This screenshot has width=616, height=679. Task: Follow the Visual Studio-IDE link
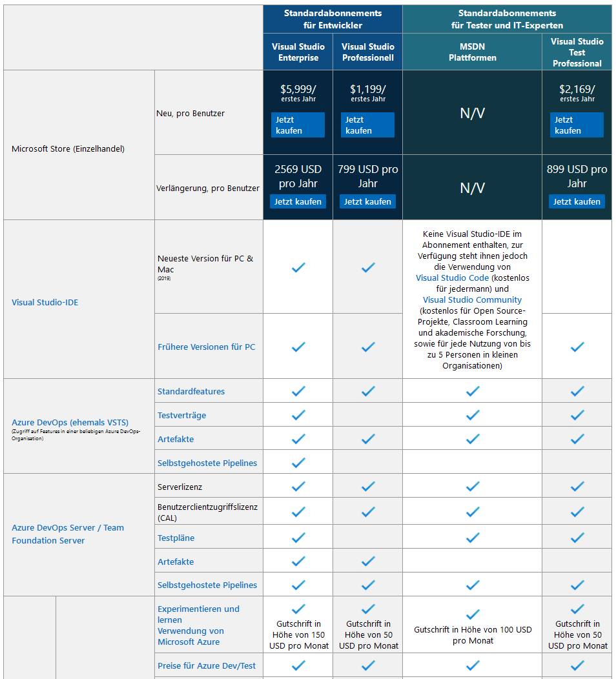point(45,302)
